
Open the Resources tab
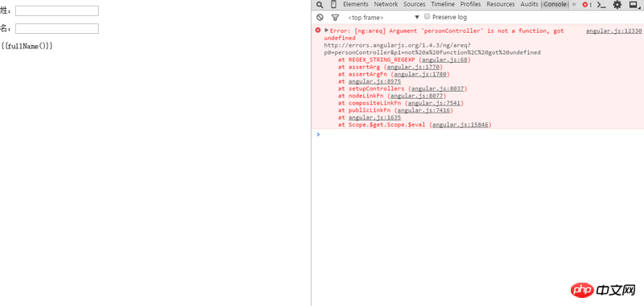click(x=501, y=4)
